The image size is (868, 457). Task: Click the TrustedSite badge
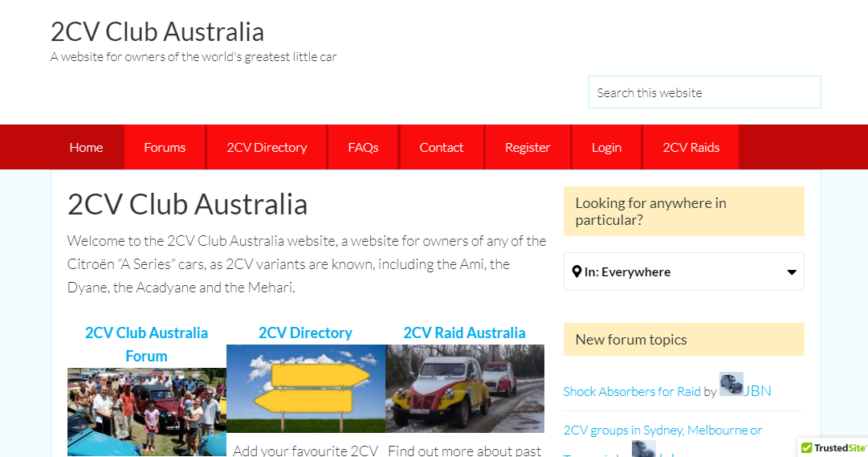833,447
